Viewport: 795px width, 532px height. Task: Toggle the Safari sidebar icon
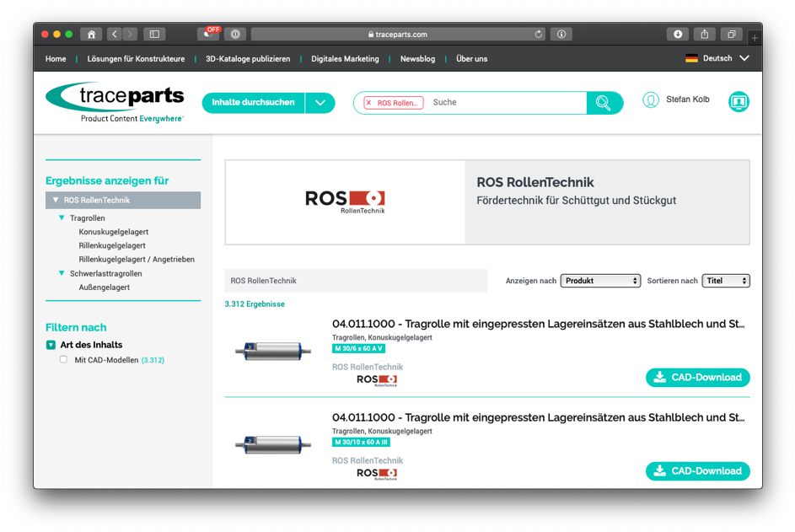tap(154, 35)
